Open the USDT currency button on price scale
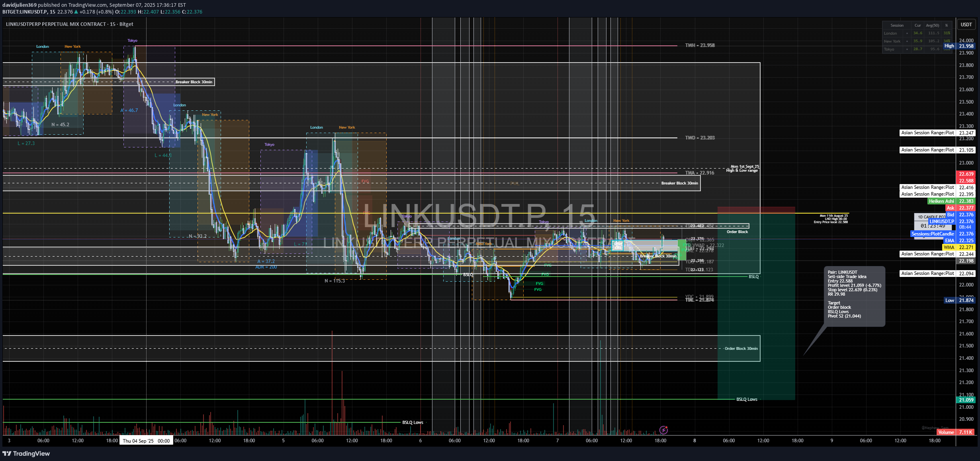This screenshot has height=461, width=980. [966, 25]
